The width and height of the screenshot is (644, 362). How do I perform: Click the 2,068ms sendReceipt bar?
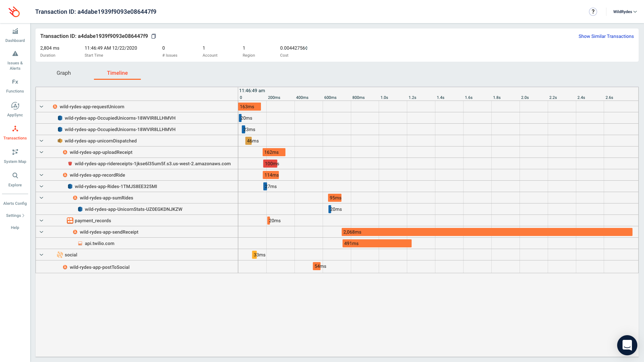pos(487,232)
